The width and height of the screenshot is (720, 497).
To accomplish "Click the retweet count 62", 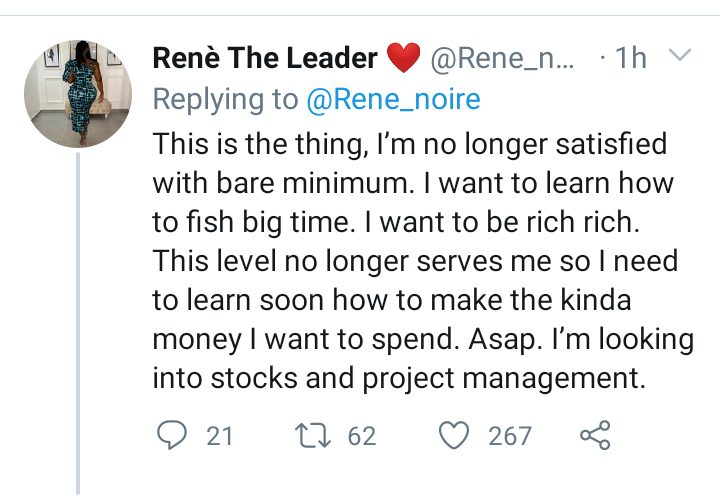I will [361, 436].
